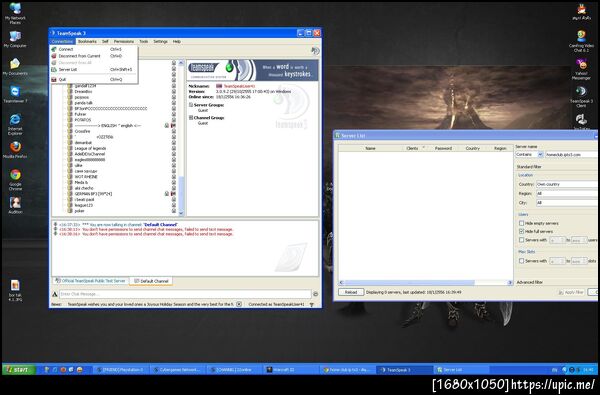Enable the Hide empty servers checkbox
The image size is (600, 395).
pos(521,223)
